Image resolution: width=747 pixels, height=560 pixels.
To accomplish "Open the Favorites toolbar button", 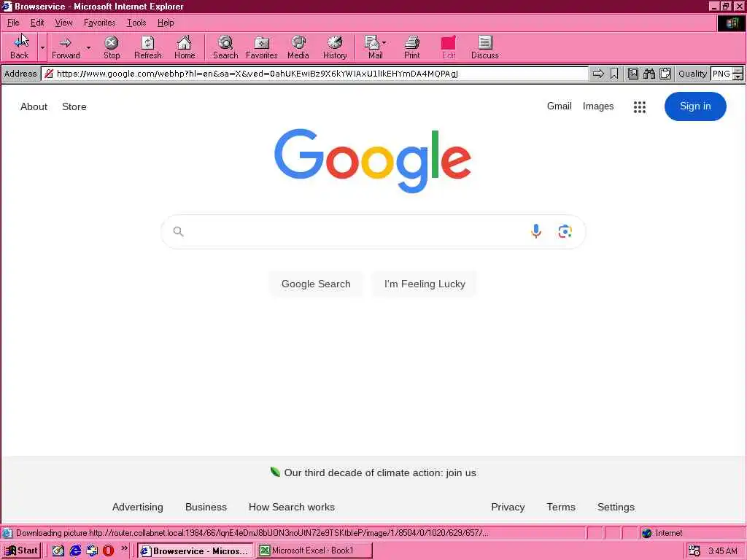I will point(262,47).
